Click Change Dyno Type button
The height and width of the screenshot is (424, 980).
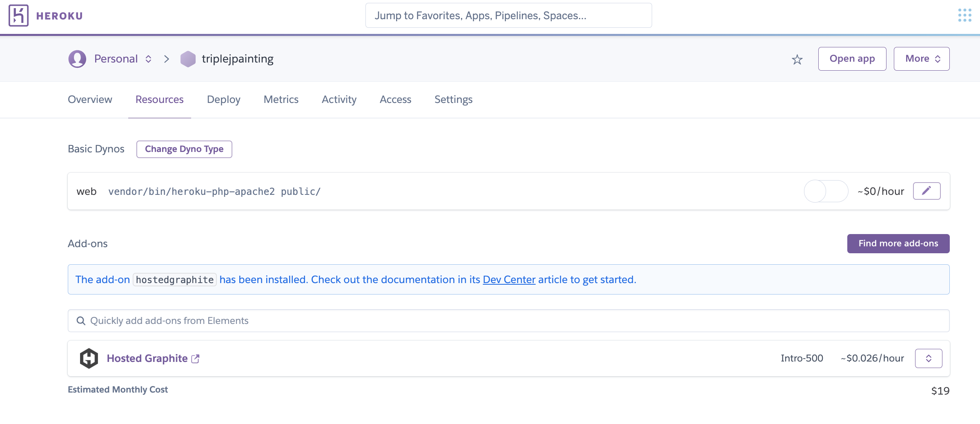(184, 149)
